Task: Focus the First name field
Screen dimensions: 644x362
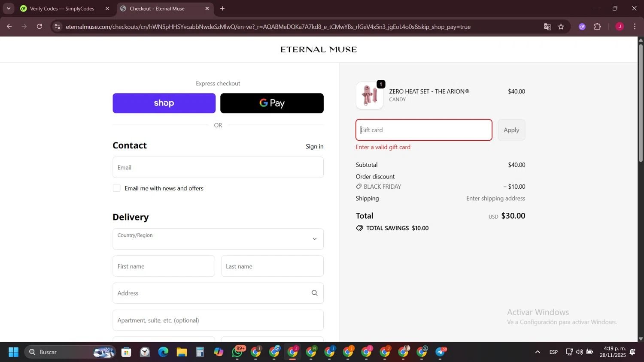Action: [164, 266]
